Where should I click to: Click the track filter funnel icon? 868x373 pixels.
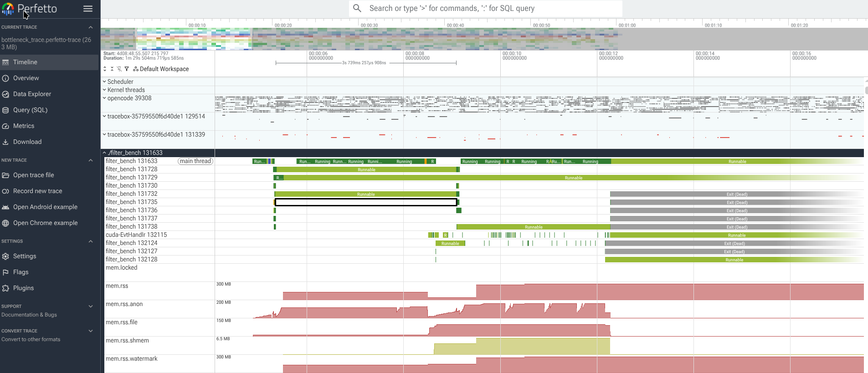point(127,69)
